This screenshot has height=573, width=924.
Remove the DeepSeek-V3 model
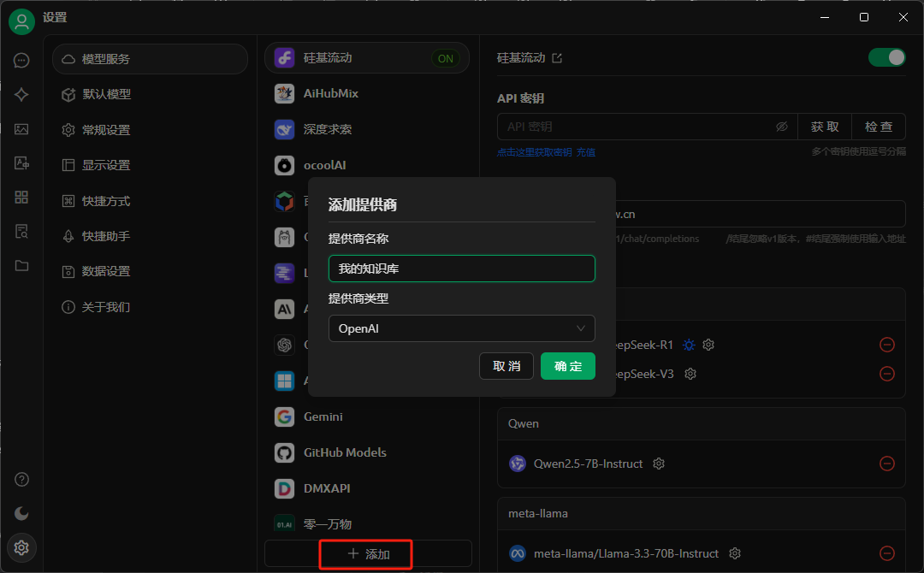pos(887,374)
